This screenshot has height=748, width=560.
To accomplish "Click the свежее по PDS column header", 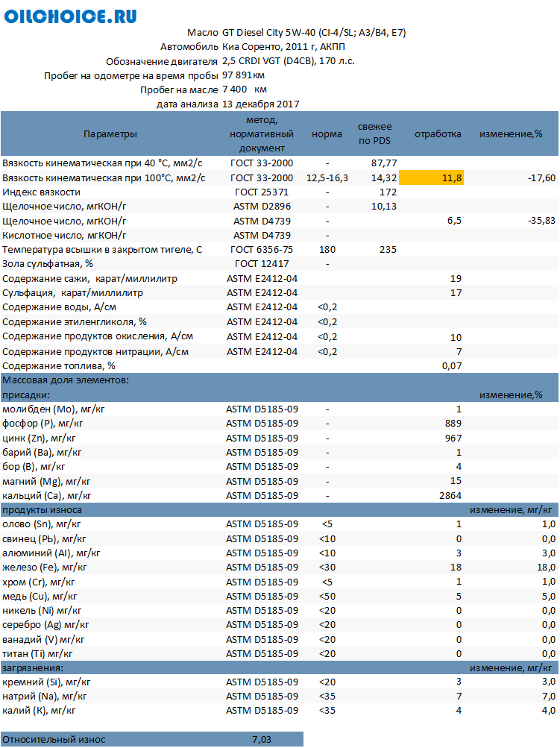I will pos(374,133).
